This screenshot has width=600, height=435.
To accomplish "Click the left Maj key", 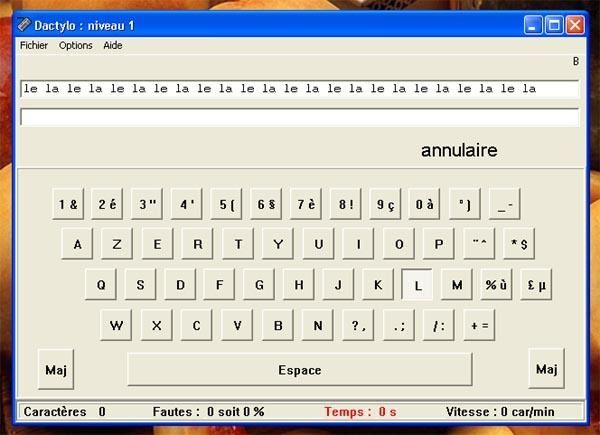I will (x=56, y=370).
